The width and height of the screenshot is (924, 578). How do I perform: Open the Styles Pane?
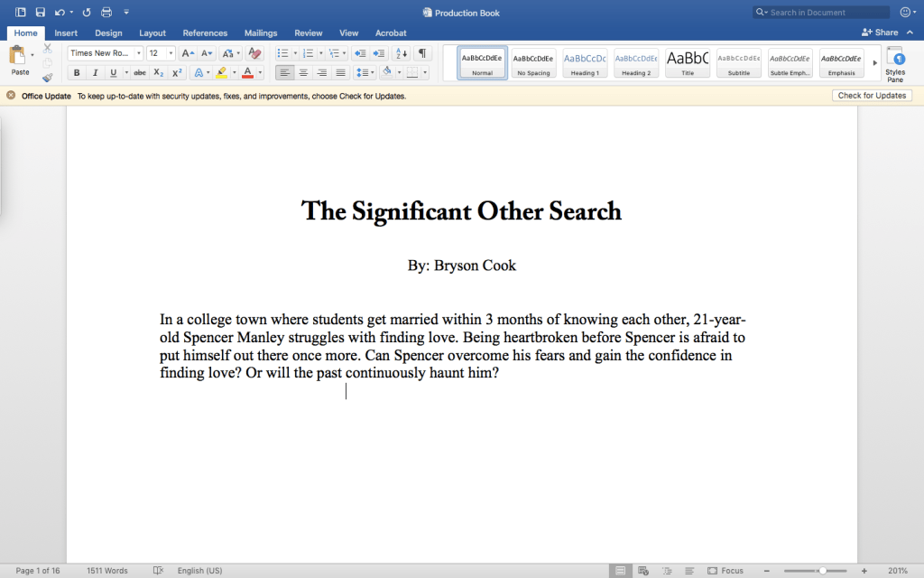pyautogui.click(x=894, y=62)
